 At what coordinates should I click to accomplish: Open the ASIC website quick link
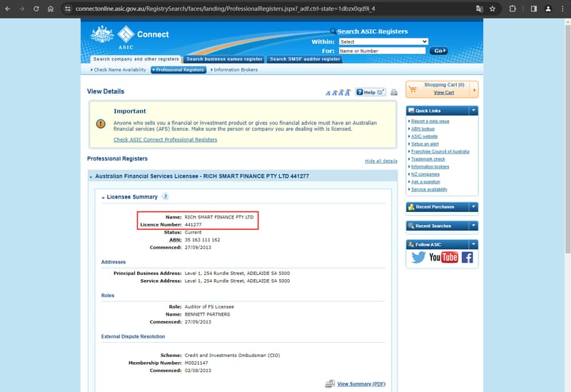coord(424,136)
